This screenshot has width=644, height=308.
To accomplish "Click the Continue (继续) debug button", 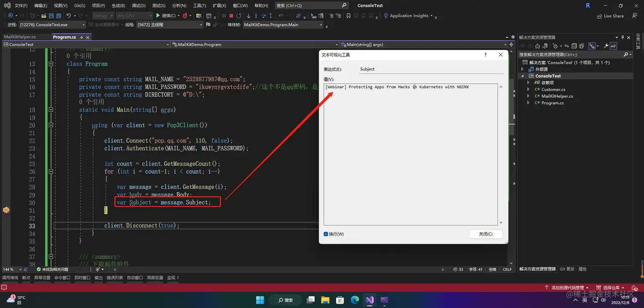I will tap(169, 16).
